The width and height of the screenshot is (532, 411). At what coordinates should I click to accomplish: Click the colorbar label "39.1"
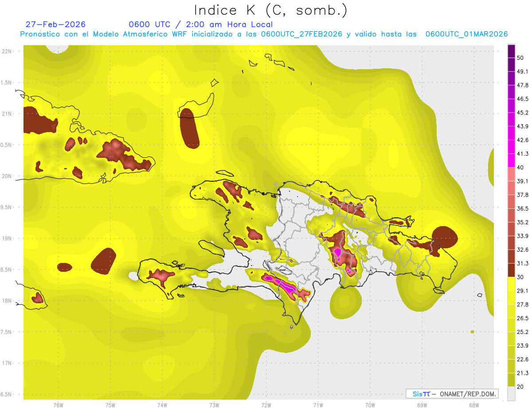pyautogui.click(x=523, y=181)
